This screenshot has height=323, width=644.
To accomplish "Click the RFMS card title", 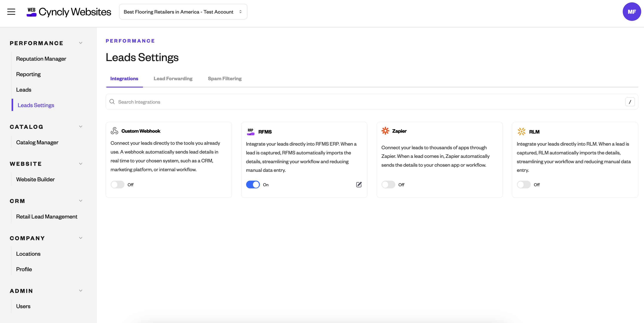I will [x=265, y=132].
